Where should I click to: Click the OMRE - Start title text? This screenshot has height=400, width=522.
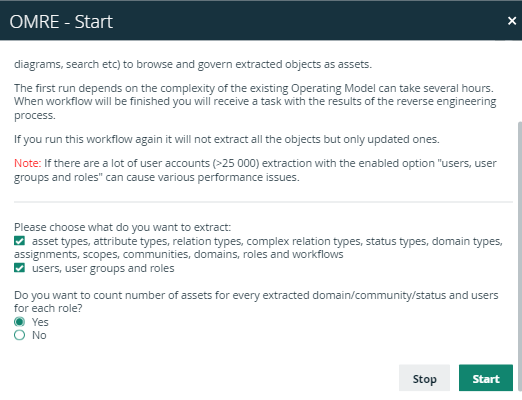[61, 22]
